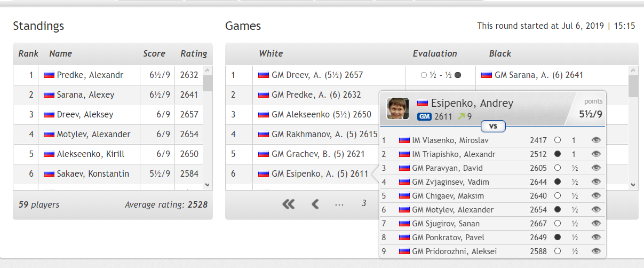View the game against Triapishko via eye icon

[597, 154]
